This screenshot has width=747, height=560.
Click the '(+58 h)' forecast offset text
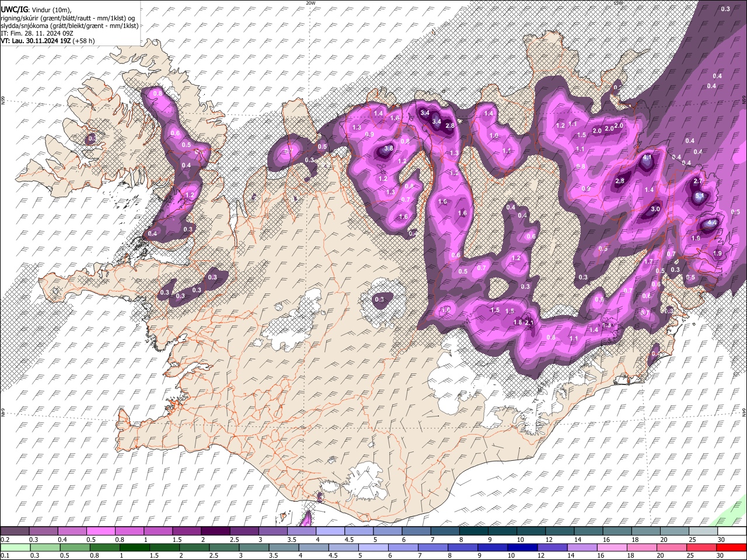point(83,41)
